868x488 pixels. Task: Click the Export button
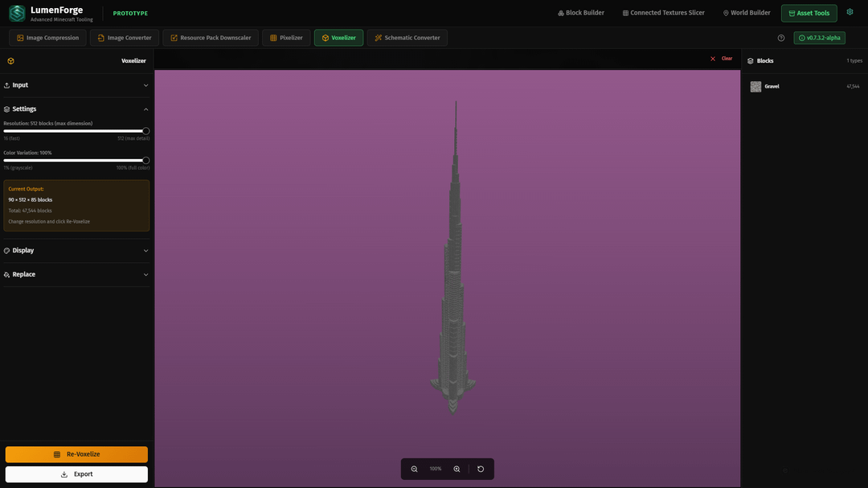click(x=76, y=474)
